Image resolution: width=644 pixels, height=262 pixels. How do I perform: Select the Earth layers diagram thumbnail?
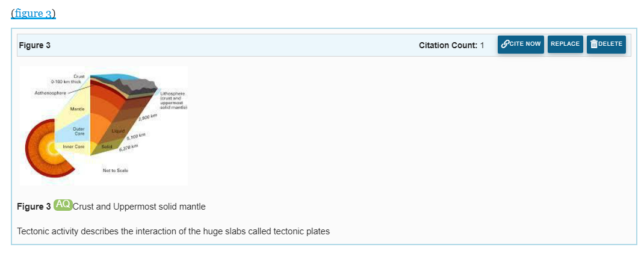(104, 125)
